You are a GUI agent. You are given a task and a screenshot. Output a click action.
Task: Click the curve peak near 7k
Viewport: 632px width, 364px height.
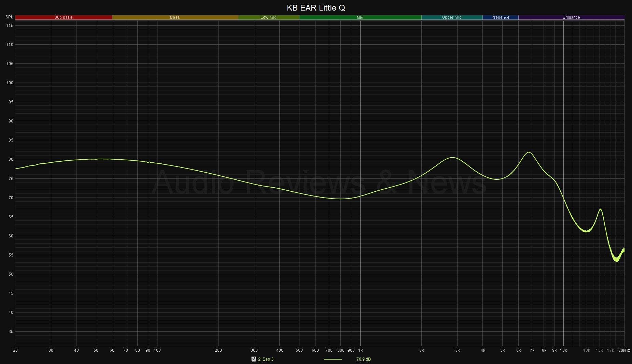(529, 152)
